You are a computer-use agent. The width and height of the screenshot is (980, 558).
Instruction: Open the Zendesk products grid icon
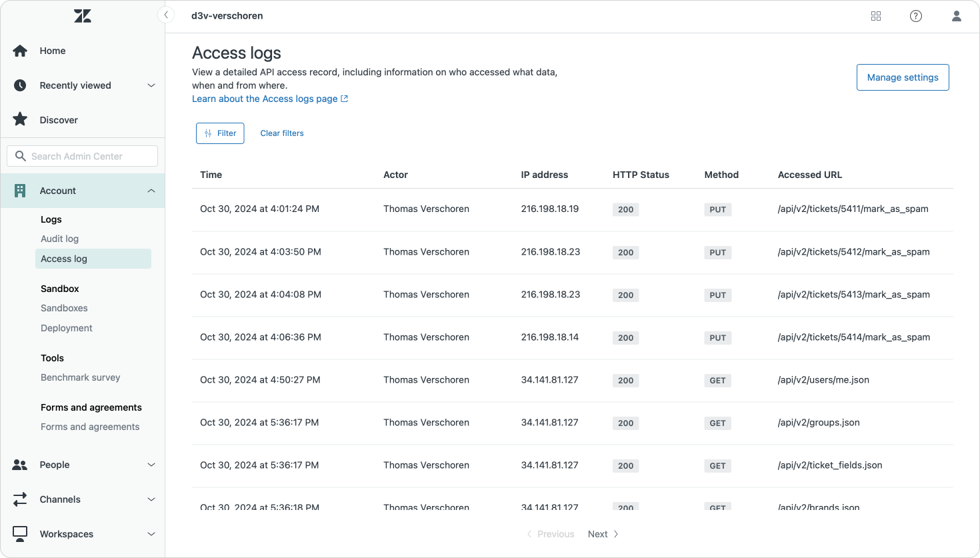point(876,16)
